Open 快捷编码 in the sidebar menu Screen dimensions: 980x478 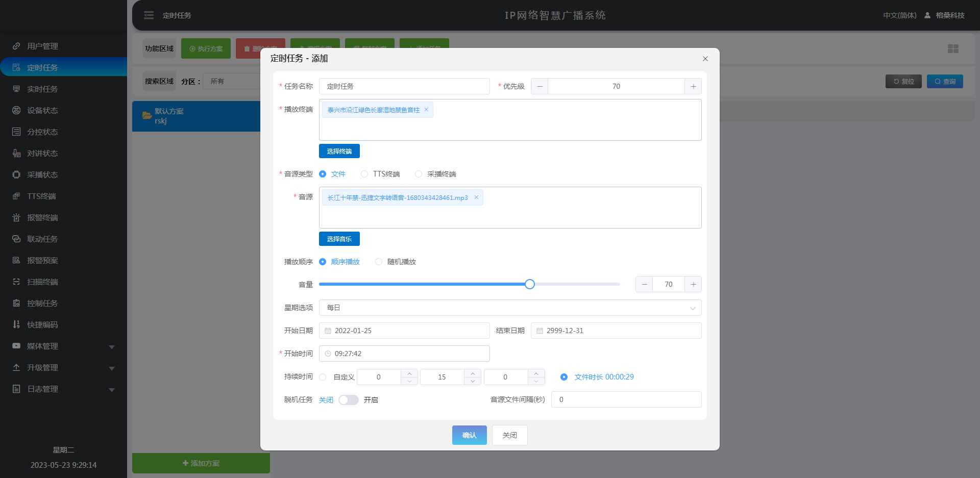point(63,324)
